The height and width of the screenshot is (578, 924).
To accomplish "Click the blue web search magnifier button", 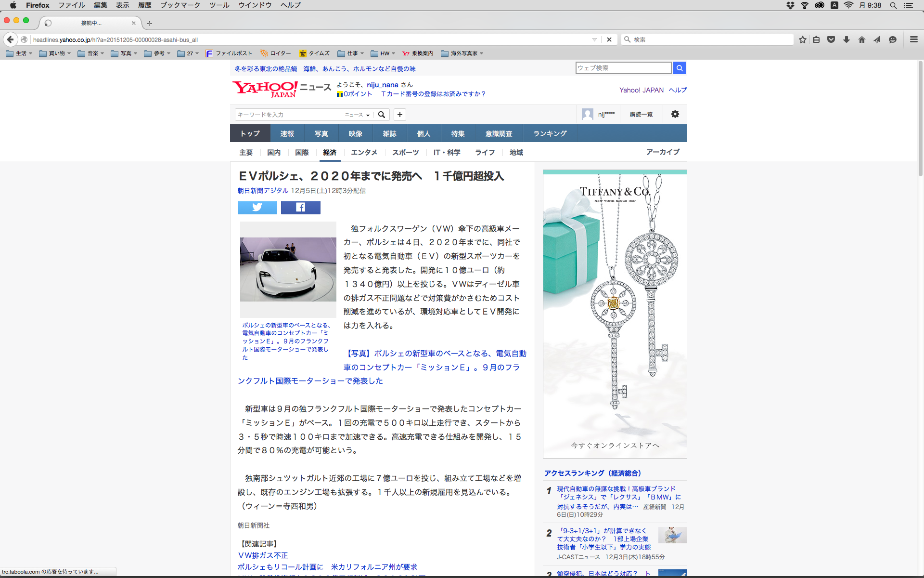I will [679, 68].
